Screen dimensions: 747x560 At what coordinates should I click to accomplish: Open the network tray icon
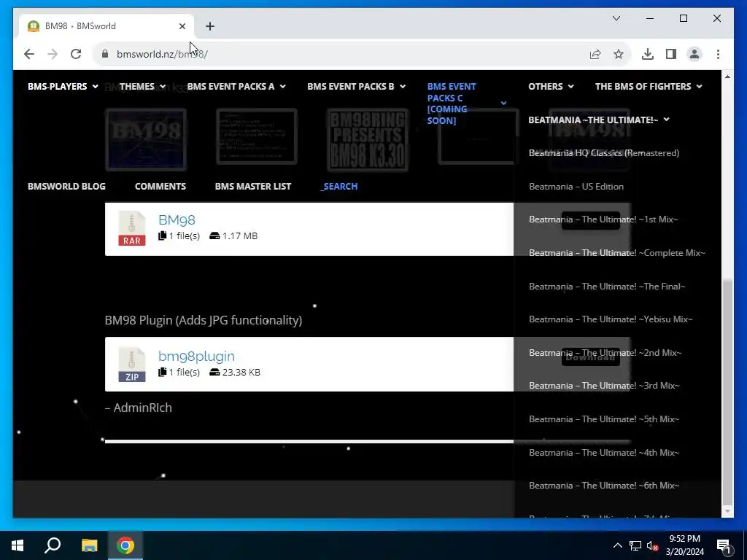pyautogui.click(x=635, y=545)
